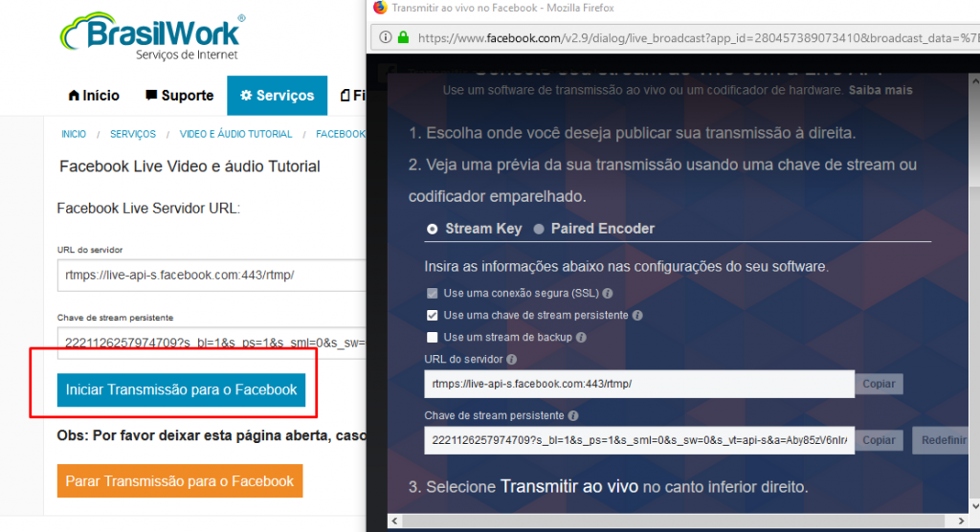Click the horizontal scrollbar right arrow
The image size is (980, 532).
(x=961, y=521)
